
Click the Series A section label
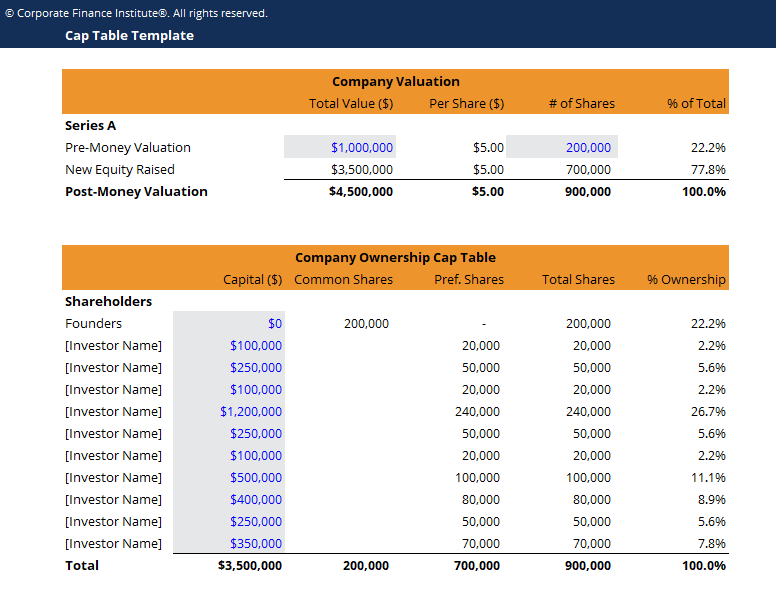90,125
